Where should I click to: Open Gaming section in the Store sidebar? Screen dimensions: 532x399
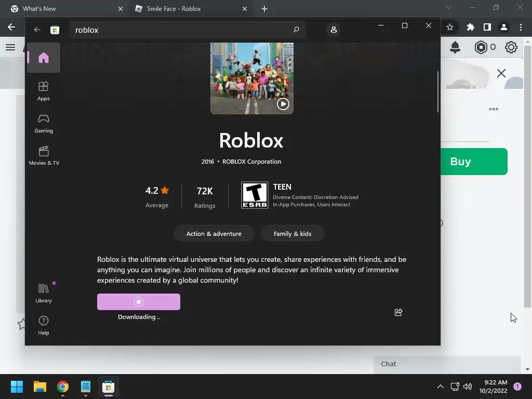coord(44,124)
